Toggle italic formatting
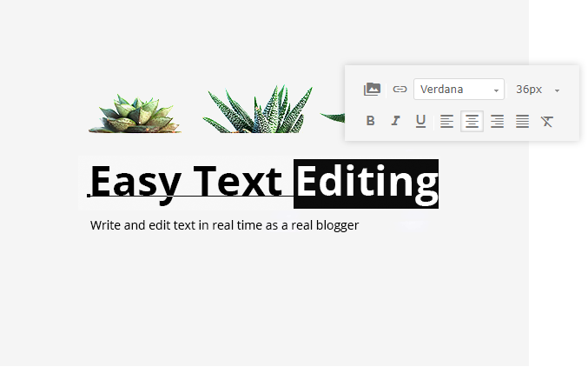588x367 pixels. coord(396,121)
